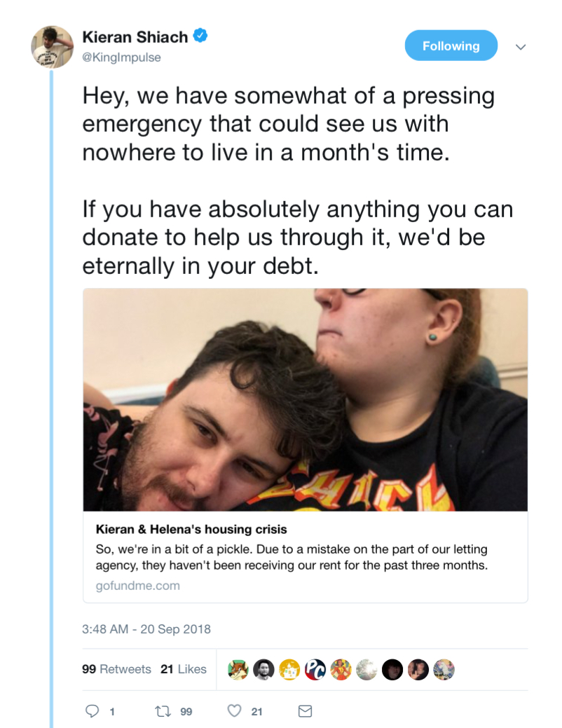Viewport: 562px width, 728px height.
Task: Open the @KingImpulse handle link
Action: tap(122, 57)
